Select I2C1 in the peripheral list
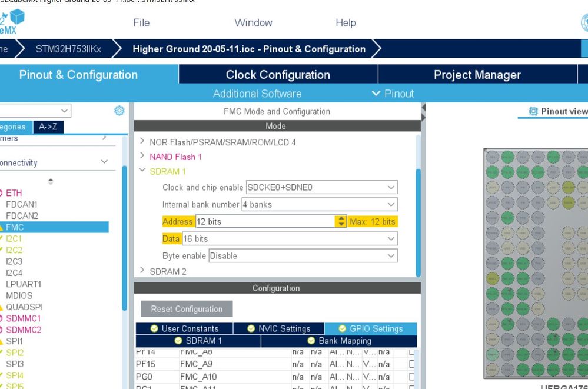The width and height of the screenshot is (588, 389). pyautogui.click(x=14, y=238)
